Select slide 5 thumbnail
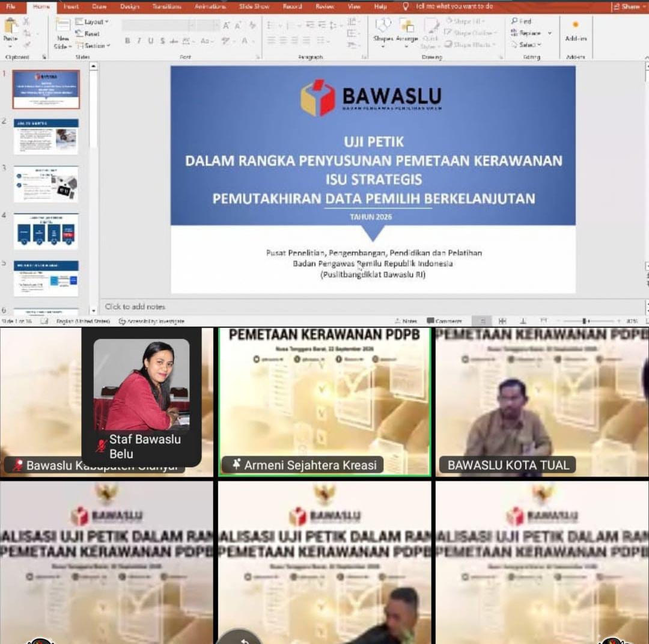Viewport: 649px width, 644px height. (x=46, y=278)
